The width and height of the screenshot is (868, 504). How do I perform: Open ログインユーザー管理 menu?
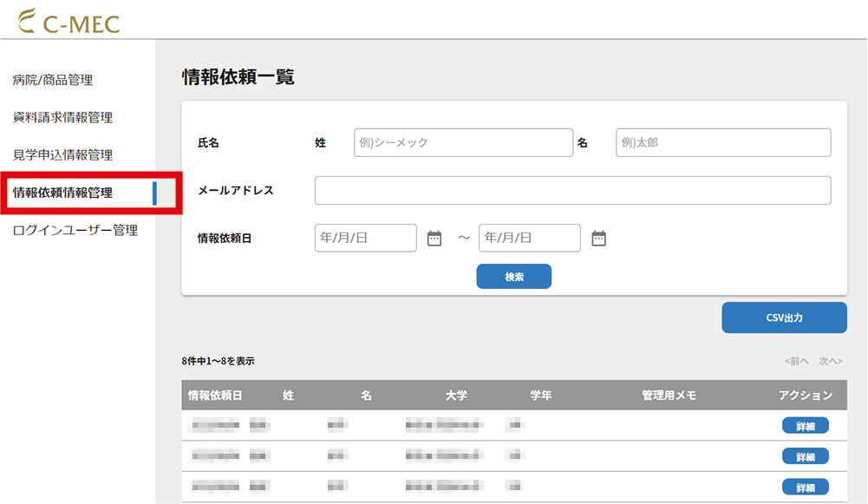coord(75,231)
